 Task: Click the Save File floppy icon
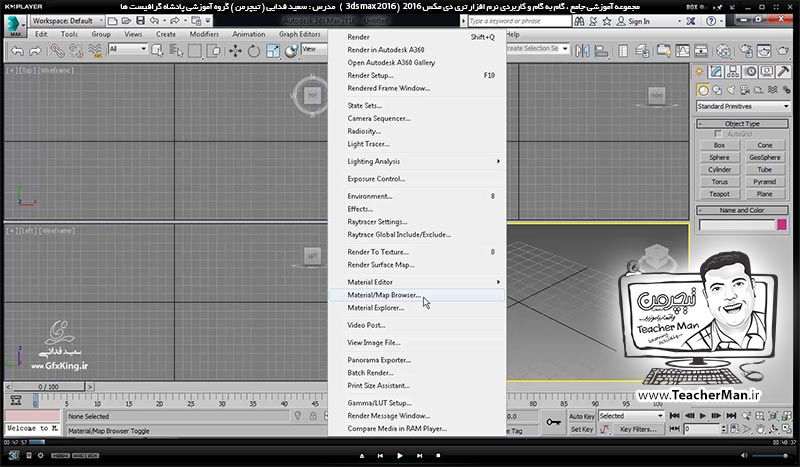(140, 21)
